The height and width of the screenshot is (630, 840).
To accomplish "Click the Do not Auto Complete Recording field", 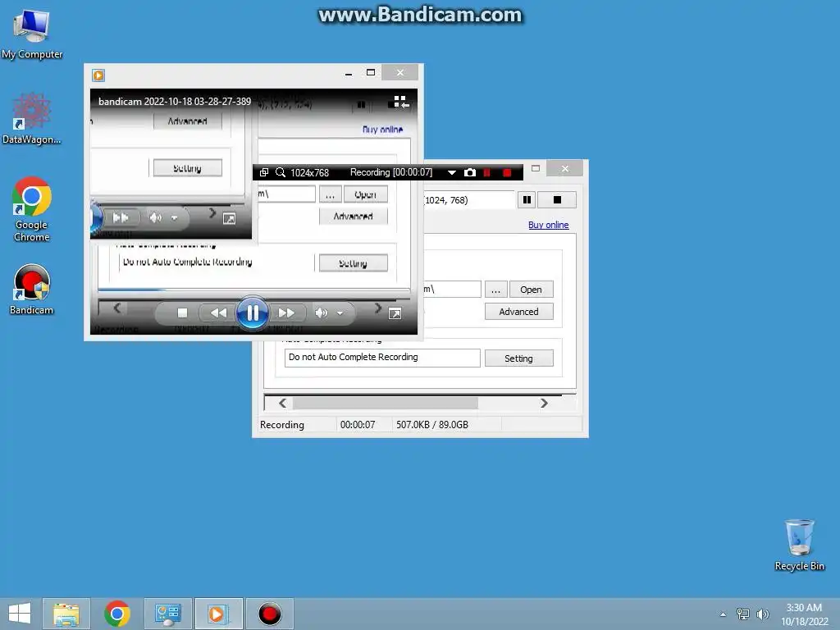I will 382,358.
